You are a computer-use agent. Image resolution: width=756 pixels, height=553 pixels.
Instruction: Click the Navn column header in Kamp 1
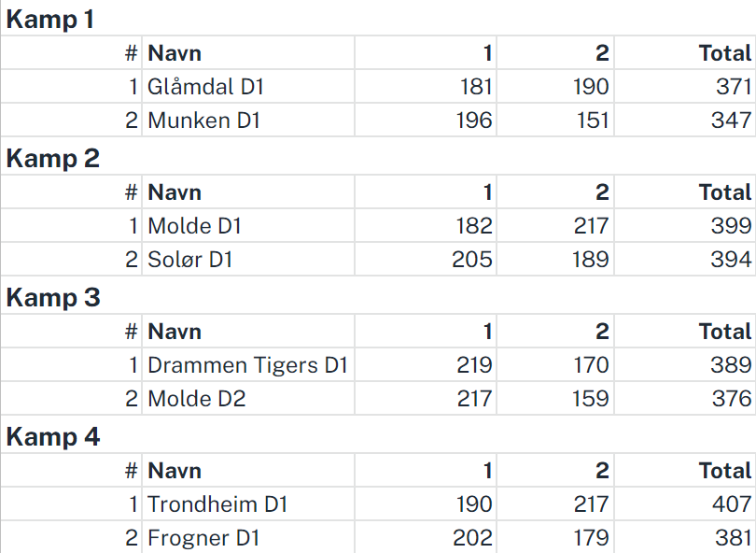point(175,53)
